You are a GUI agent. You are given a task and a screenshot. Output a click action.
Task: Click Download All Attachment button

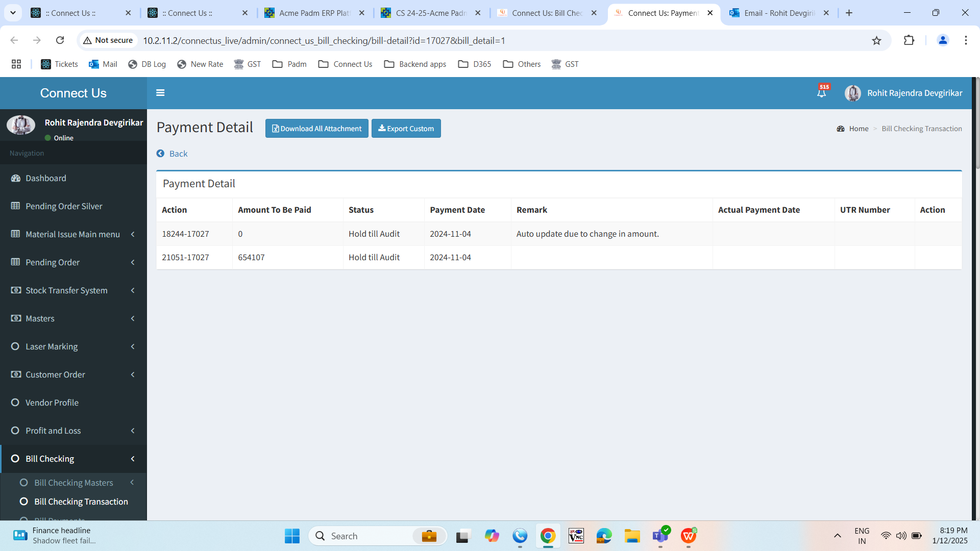click(316, 129)
